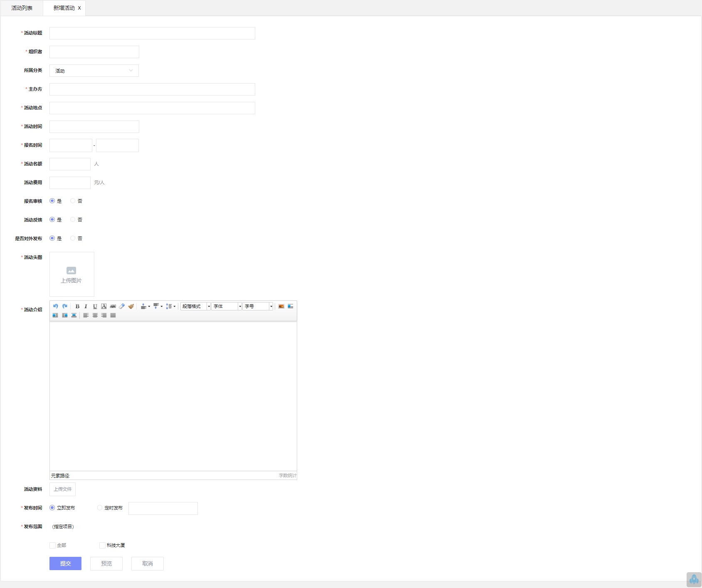702x588 pixels.
Task: Select the 定时发布 radio option
Action: point(100,508)
